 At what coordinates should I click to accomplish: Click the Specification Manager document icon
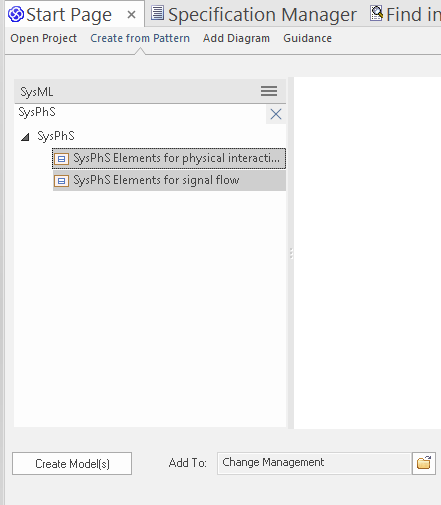pyautogui.click(x=157, y=13)
